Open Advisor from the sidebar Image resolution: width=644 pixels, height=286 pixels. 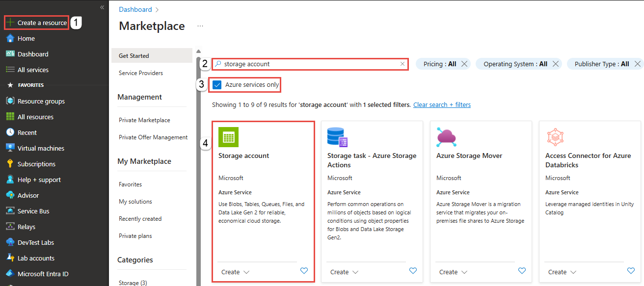28,195
